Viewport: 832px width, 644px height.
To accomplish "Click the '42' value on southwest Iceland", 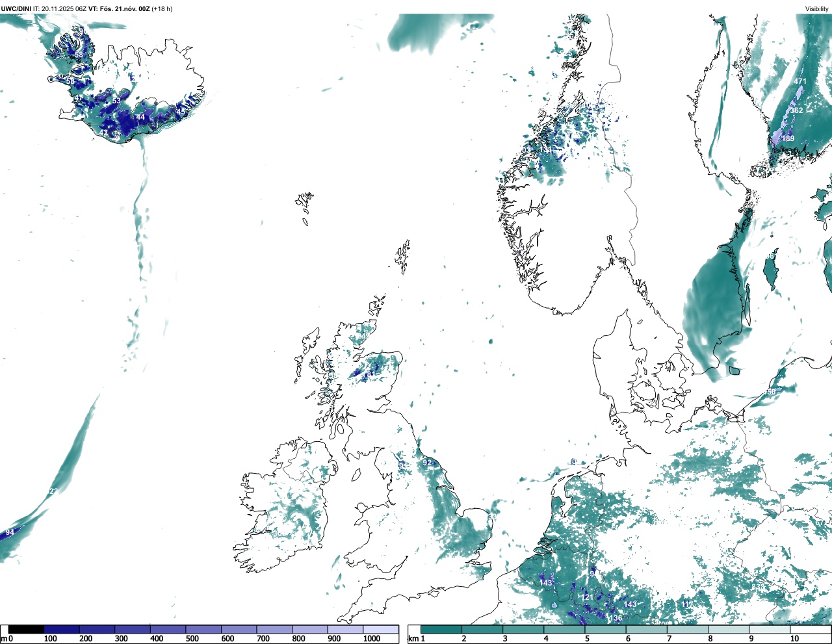I will [103, 133].
